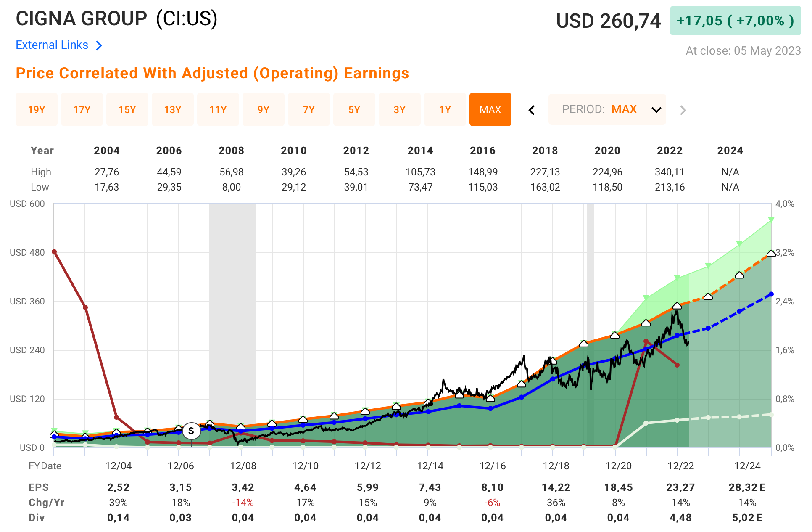This screenshot has height=532, width=812.
Task: Click the External Links chevron icon
Action: coord(99,45)
